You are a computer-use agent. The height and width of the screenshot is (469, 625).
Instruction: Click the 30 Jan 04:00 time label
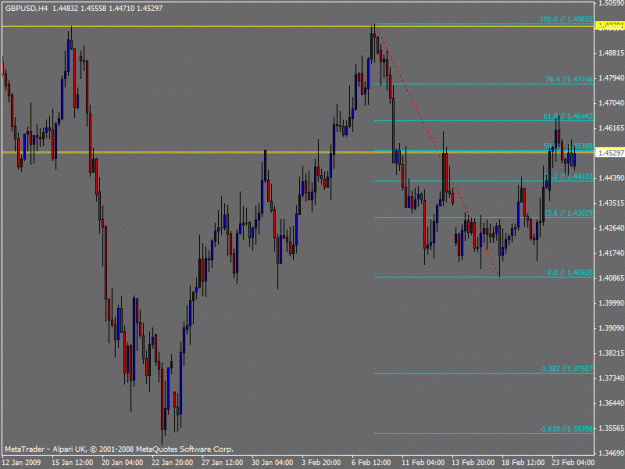coord(272,462)
